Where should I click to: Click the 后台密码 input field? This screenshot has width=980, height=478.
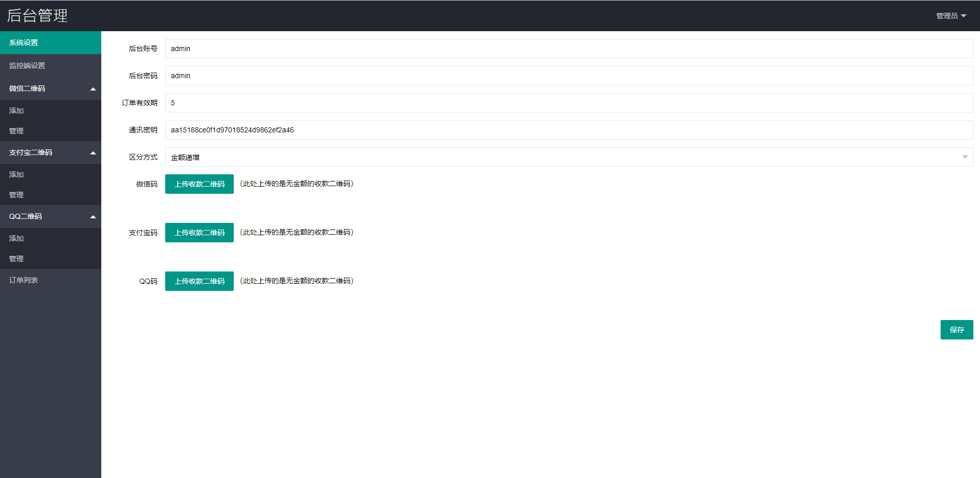coord(569,76)
